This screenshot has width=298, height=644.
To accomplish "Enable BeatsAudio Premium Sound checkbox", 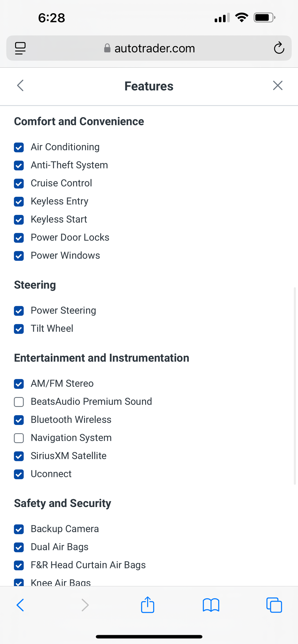I will coord(19,402).
